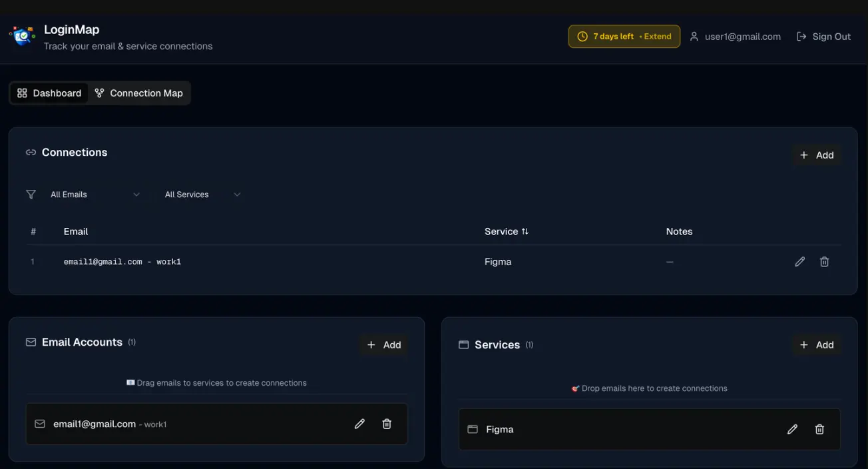Select the Dashboard tab
The width and height of the screenshot is (868, 469).
(x=49, y=93)
